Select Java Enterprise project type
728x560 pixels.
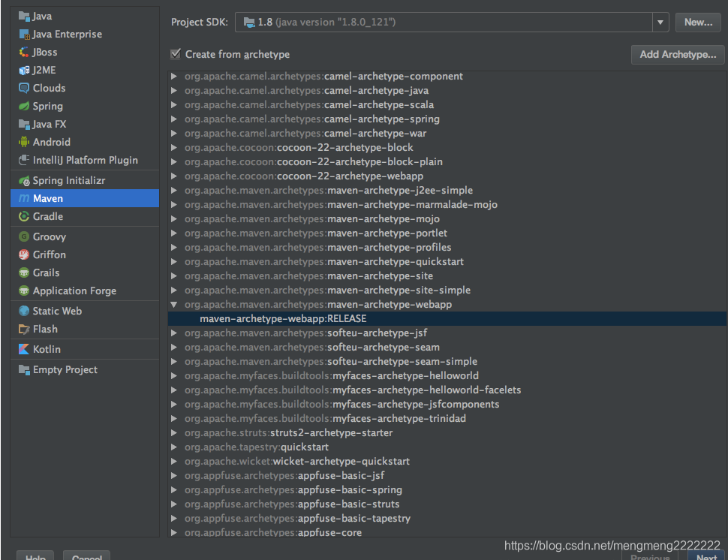coord(85,35)
